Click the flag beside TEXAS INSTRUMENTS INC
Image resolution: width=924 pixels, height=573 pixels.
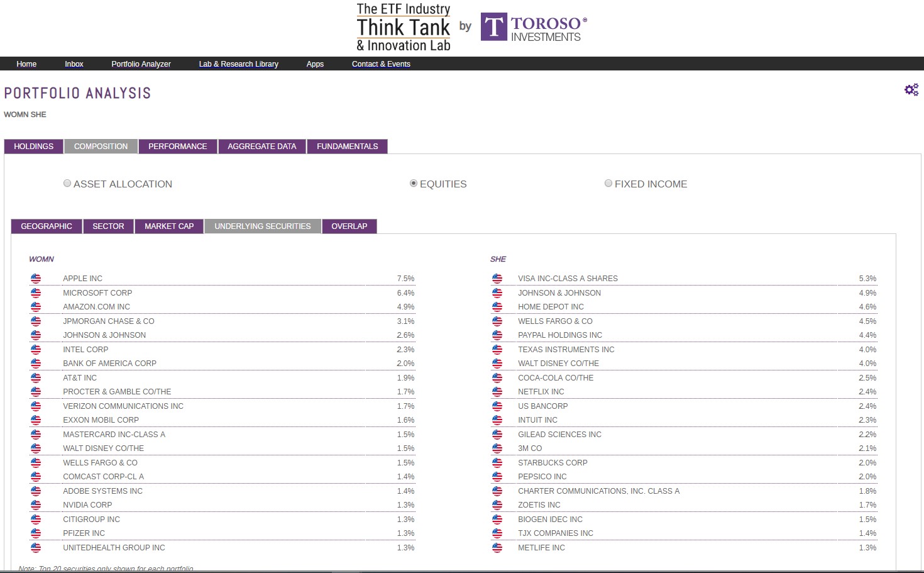click(497, 350)
